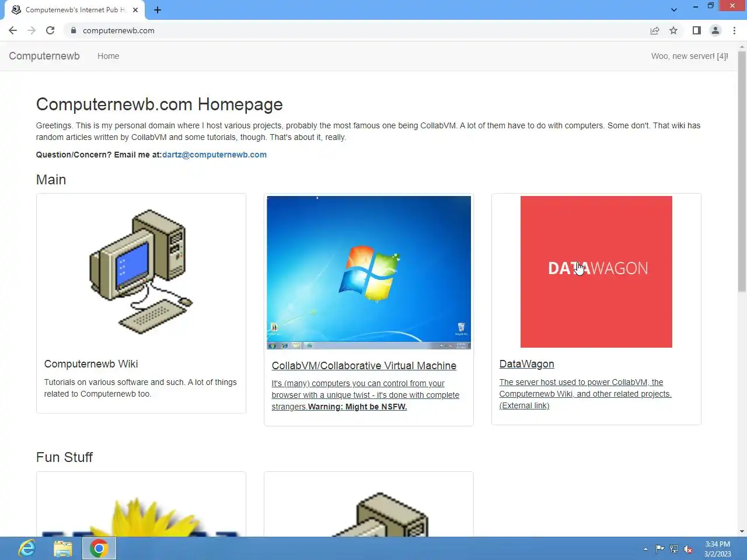Click the Action Center flag tray icon
The height and width of the screenshot is (560, 747).
pos(659,549)
